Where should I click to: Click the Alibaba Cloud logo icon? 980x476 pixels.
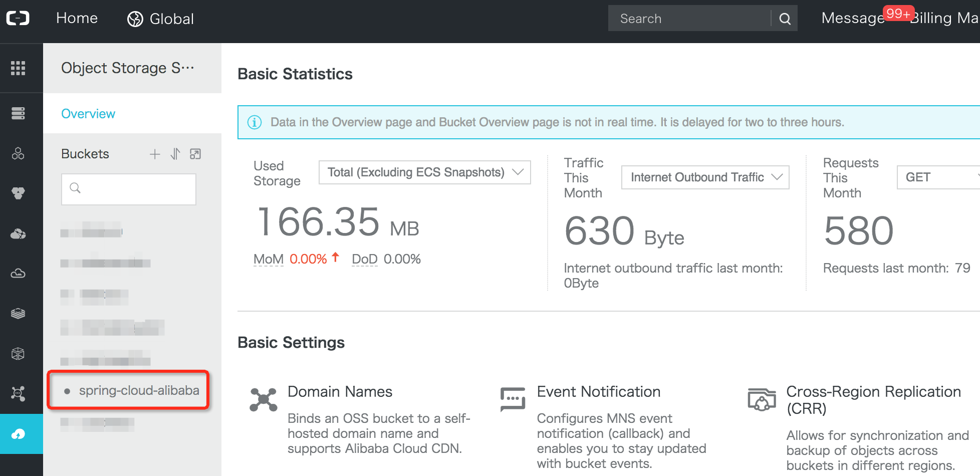tap(18, 19)
